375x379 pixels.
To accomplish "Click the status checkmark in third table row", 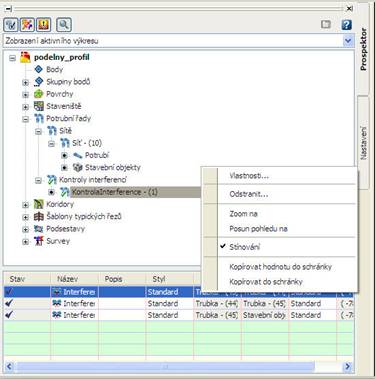I will pos(9,315).
